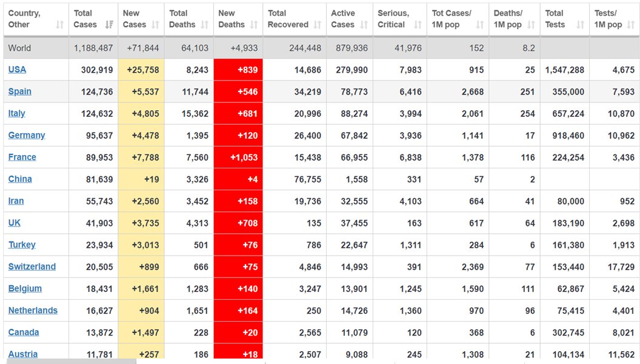640x364 pixels.
Task: Open the Canada country link
Action: tap(24, 332)
